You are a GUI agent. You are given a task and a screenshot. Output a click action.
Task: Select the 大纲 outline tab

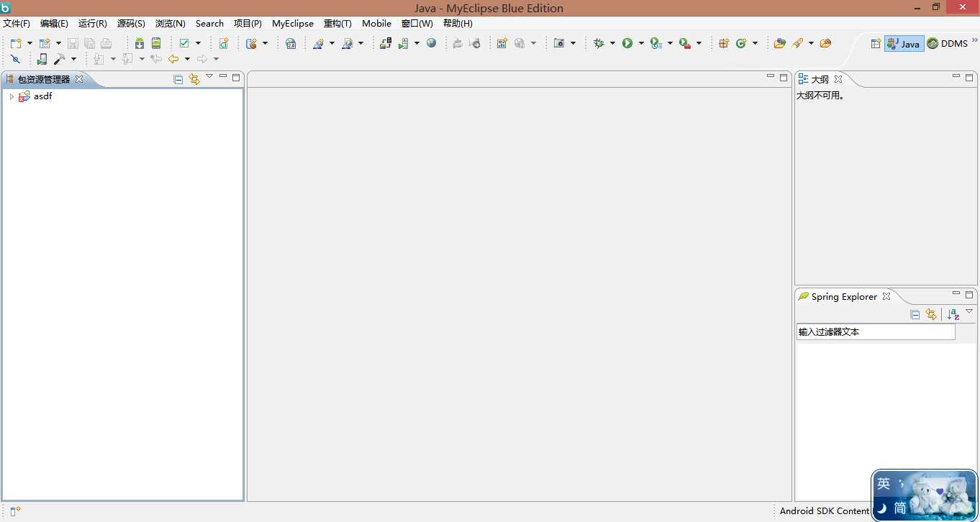coord(820,79)
